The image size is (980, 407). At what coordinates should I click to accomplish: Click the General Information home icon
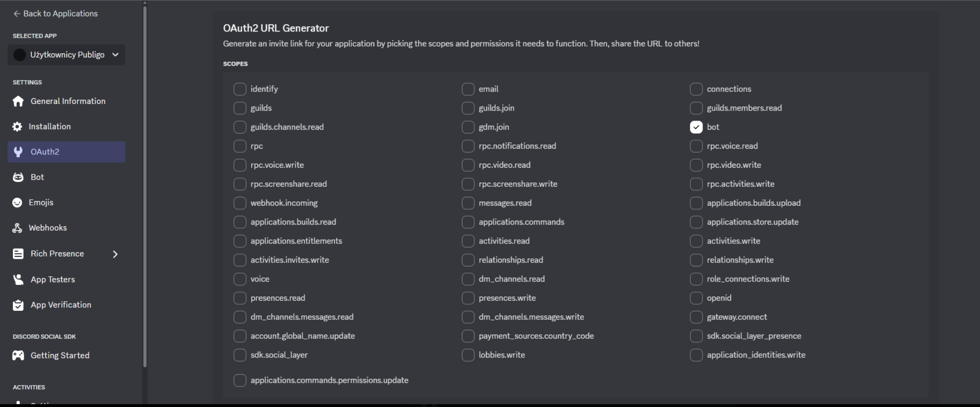click(x=18, y=101)
